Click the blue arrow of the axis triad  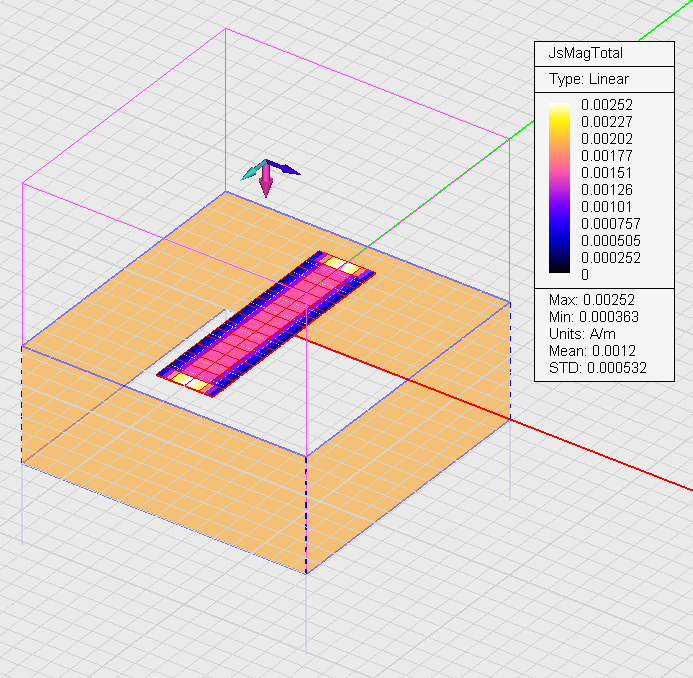click(287, 170)
